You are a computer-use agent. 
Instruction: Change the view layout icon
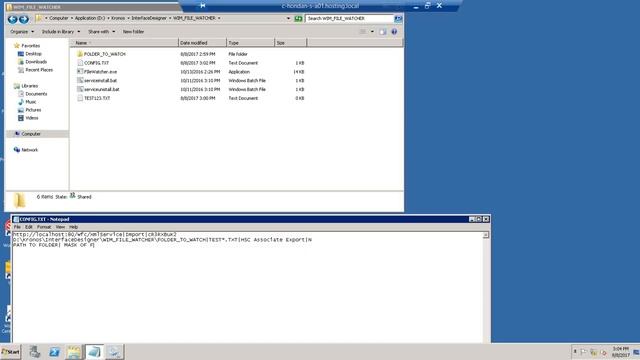[x=362, y=31]
